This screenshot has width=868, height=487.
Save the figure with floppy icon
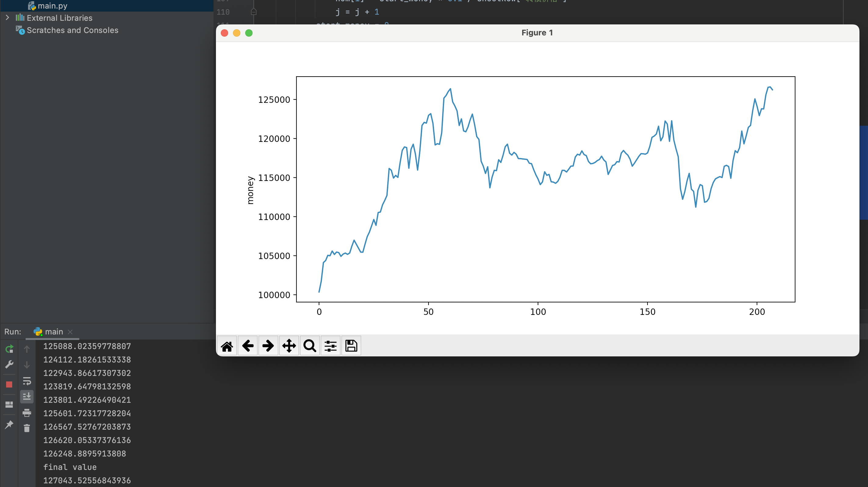pos(351,346)
